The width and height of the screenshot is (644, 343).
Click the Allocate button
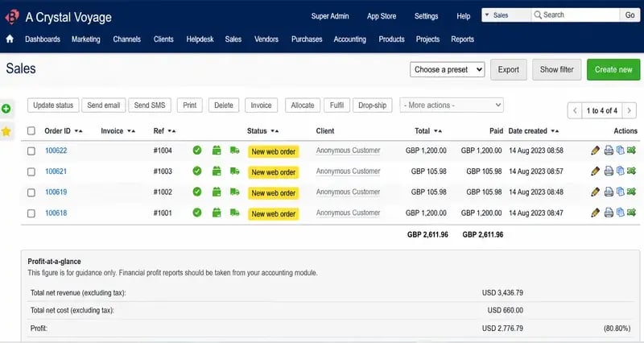click(x=303, y=105)
